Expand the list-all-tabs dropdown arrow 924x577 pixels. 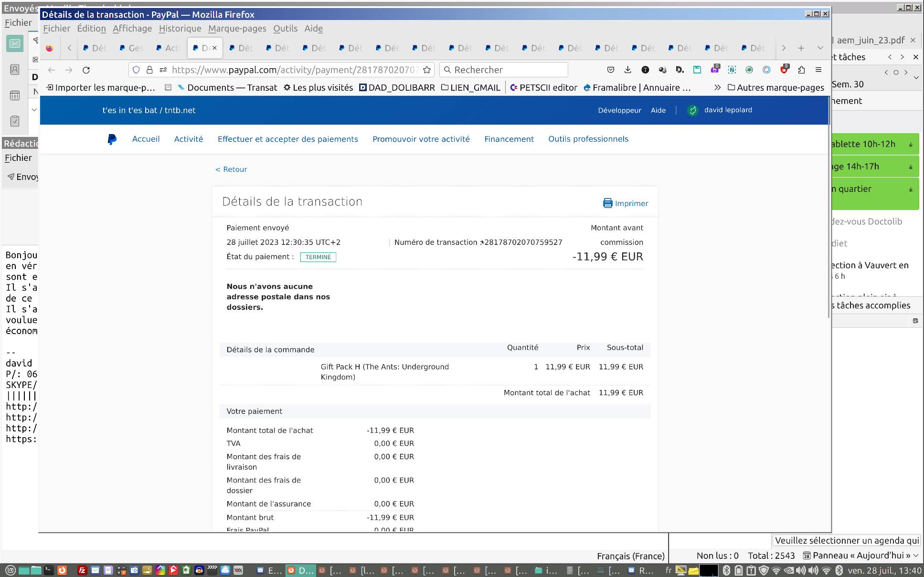[820, 48]
